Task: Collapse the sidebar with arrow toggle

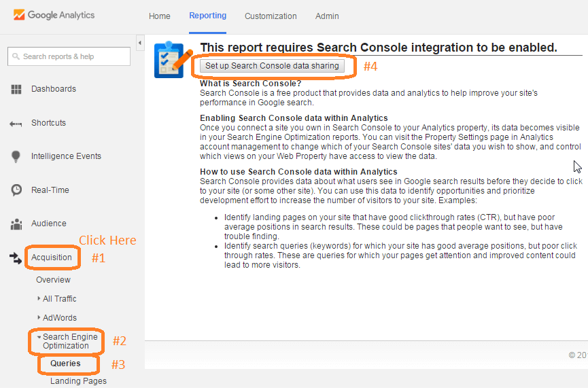Action: (140, 43)
